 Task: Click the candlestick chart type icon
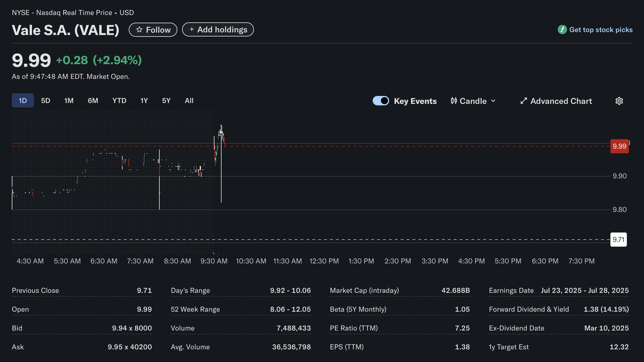(454, 101)
